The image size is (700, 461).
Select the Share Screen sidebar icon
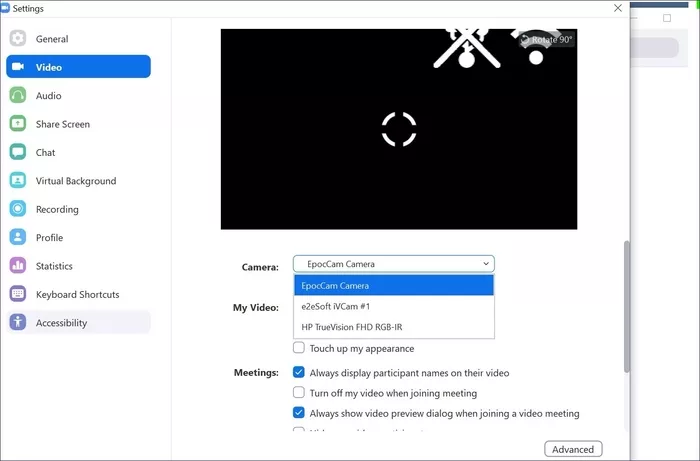click(18, 124)
